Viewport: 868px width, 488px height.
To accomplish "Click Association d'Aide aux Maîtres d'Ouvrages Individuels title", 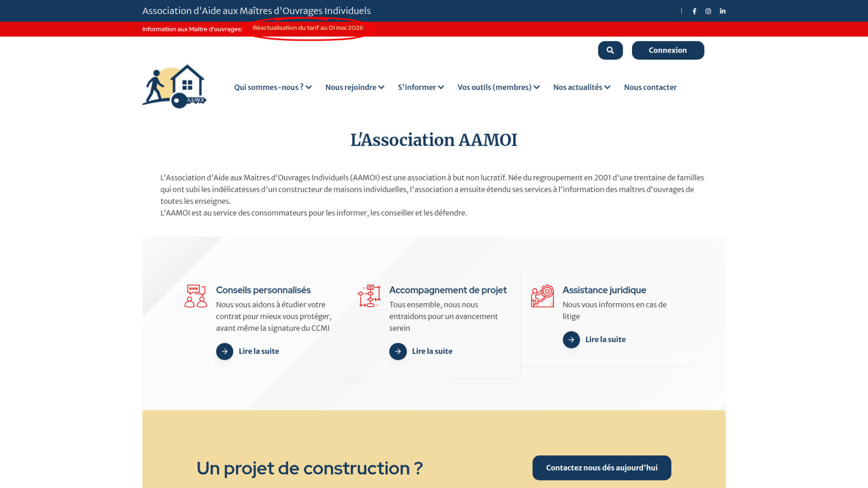I will pos(257,11).
